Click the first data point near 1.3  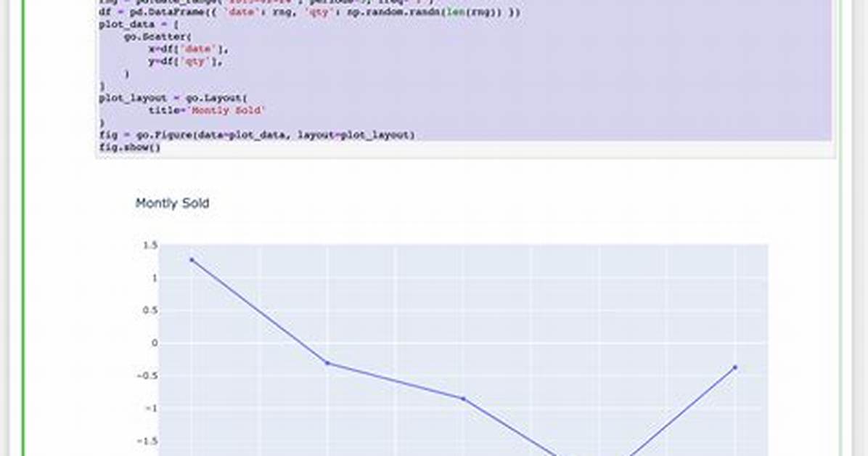pos(192,259)
